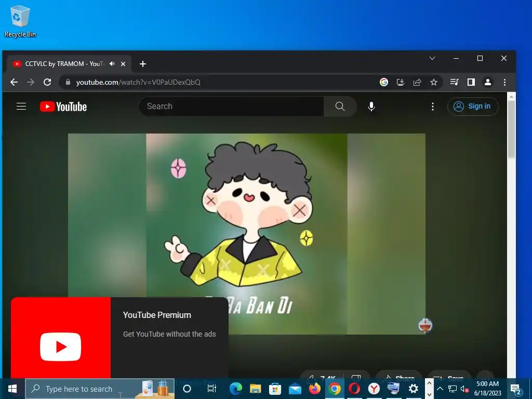This screenshot has width=532, height=399.
Task: Go to the YouTube home logo
Action: (63, 107)
